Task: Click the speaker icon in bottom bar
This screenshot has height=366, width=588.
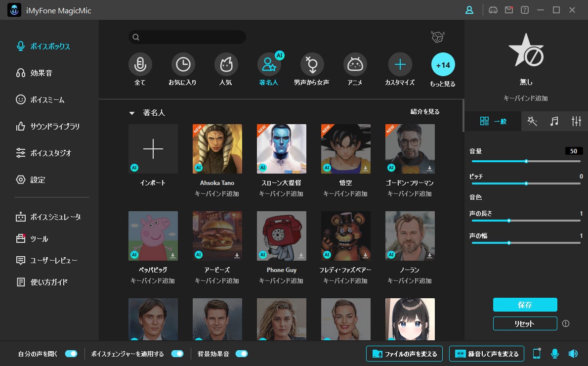Action: click(x=573, y=354)
